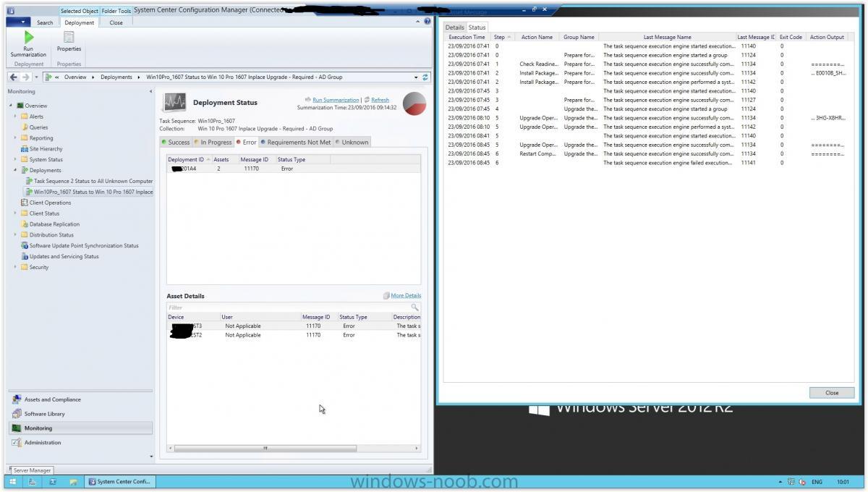Open the Queries node icon
The image size is (868, 492).
click(25, 127)
